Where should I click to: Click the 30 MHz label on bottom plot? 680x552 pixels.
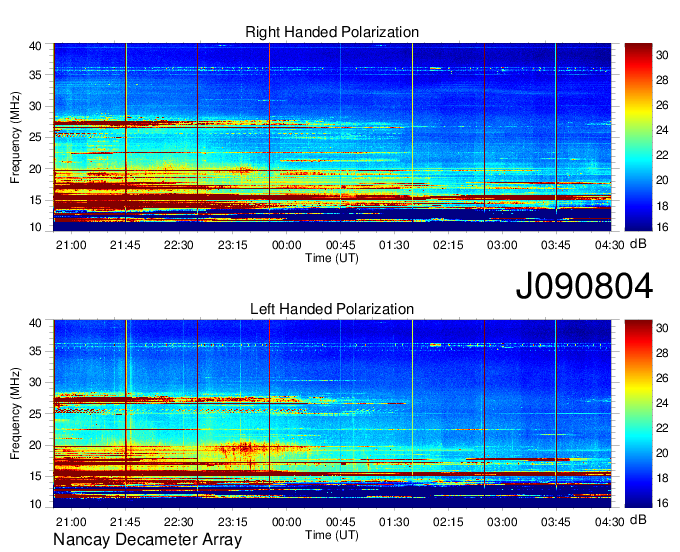click(x=35, y=382)
